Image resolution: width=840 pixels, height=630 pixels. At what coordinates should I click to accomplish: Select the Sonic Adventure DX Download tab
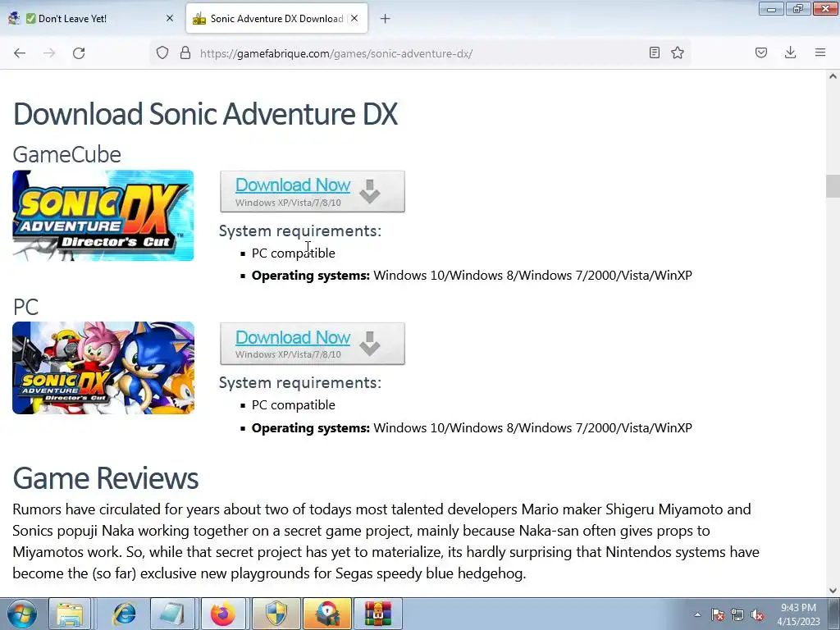point(276,19)
